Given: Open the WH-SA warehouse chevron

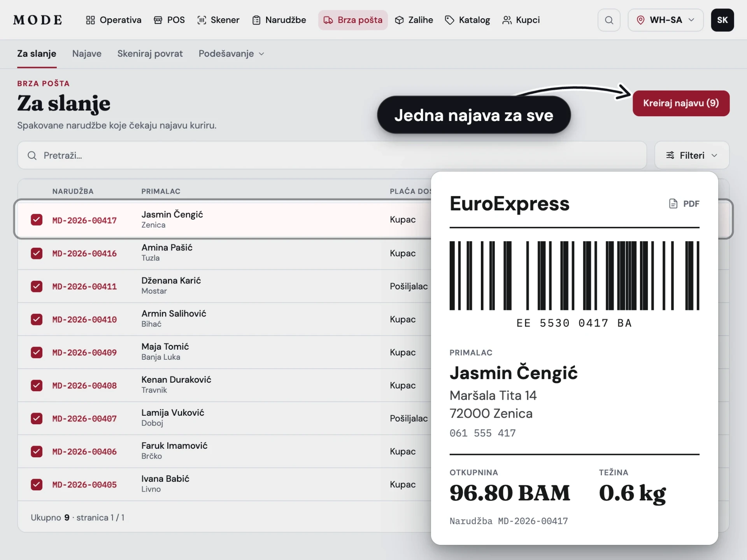Looking at the screenshot, I should [x=691, y=20].
